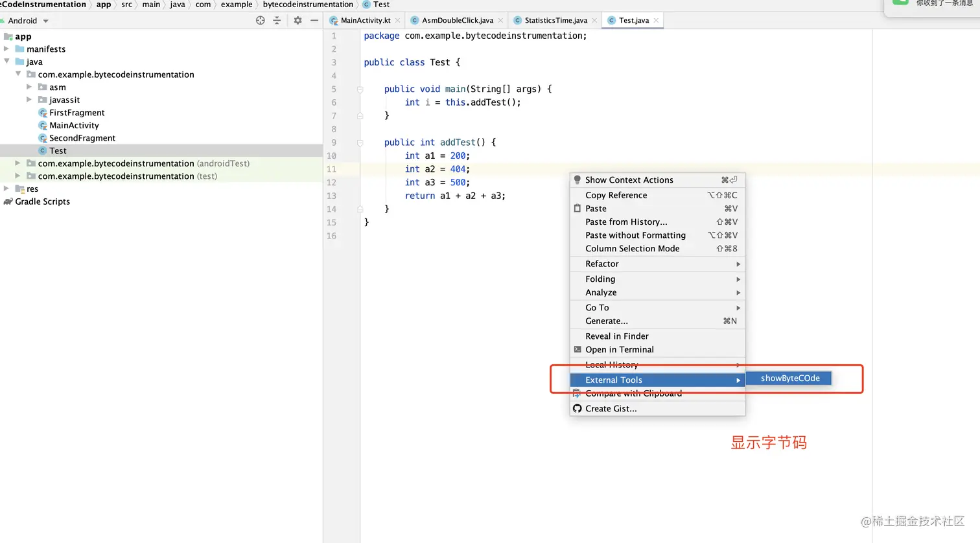Click the bytecodeinstrumentation breadcrumb
980x543 pixels.
click(x=308, y=5)
